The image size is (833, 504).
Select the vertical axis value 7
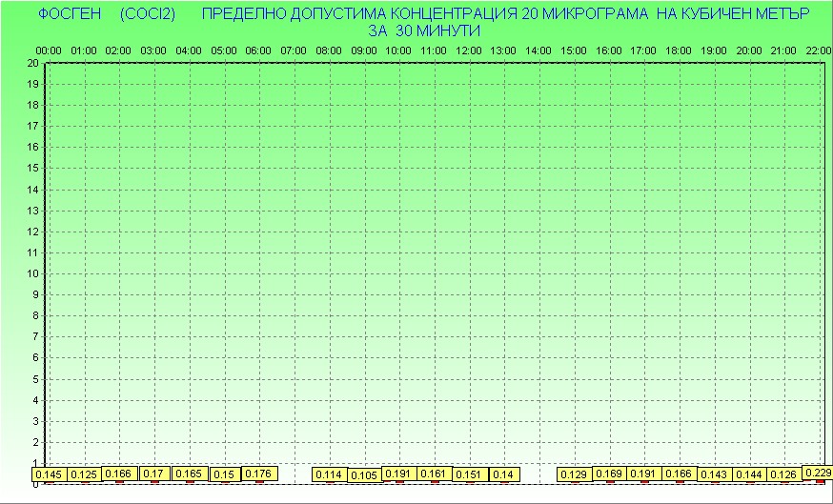coord(35,337)
